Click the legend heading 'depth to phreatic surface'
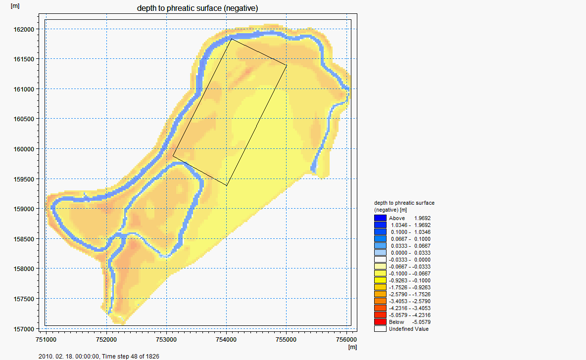Viewport: 586px width, 360px height. 404,203
